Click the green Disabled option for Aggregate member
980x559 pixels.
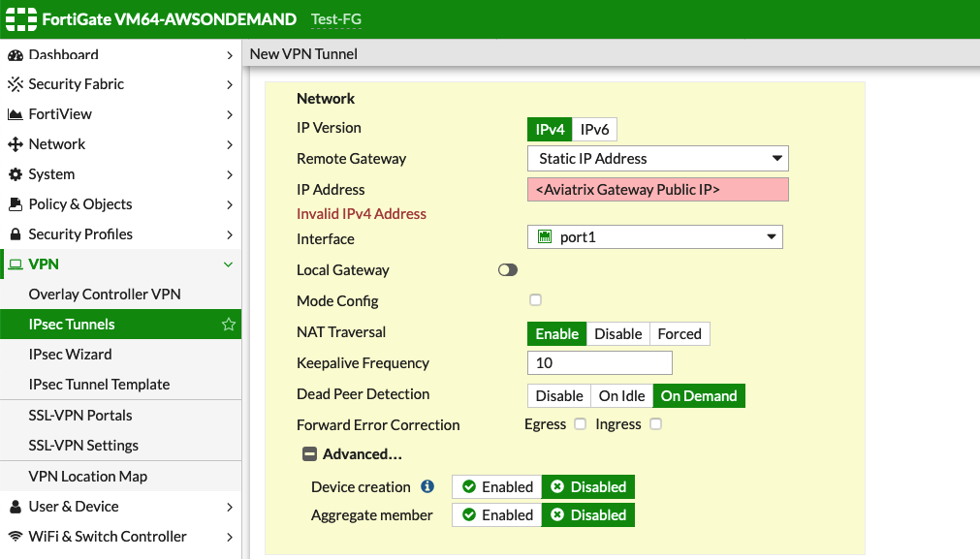[587, 514]
